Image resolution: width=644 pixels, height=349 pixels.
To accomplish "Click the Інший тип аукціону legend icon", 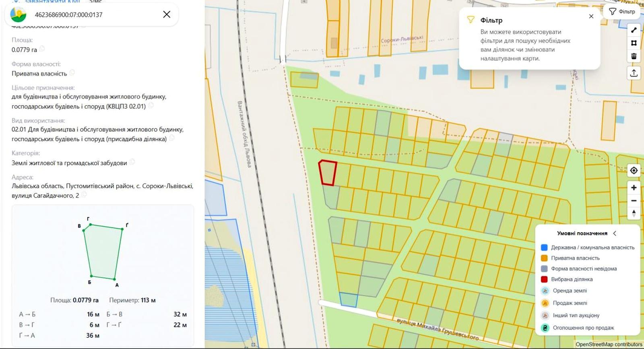I will 545,316.
